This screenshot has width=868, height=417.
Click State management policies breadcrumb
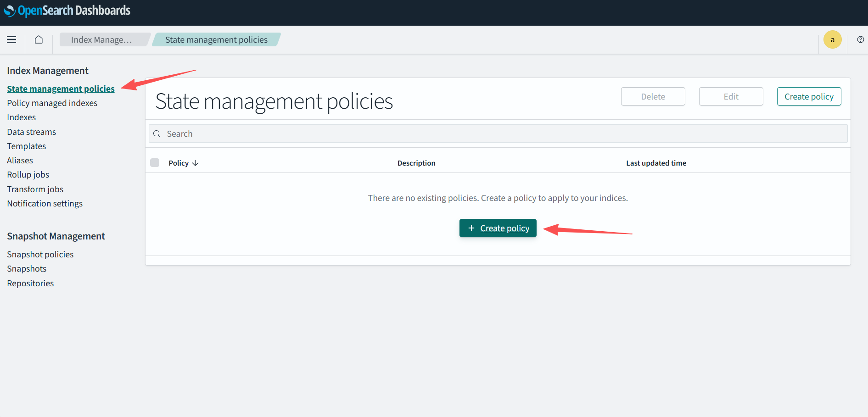[216, 40]
